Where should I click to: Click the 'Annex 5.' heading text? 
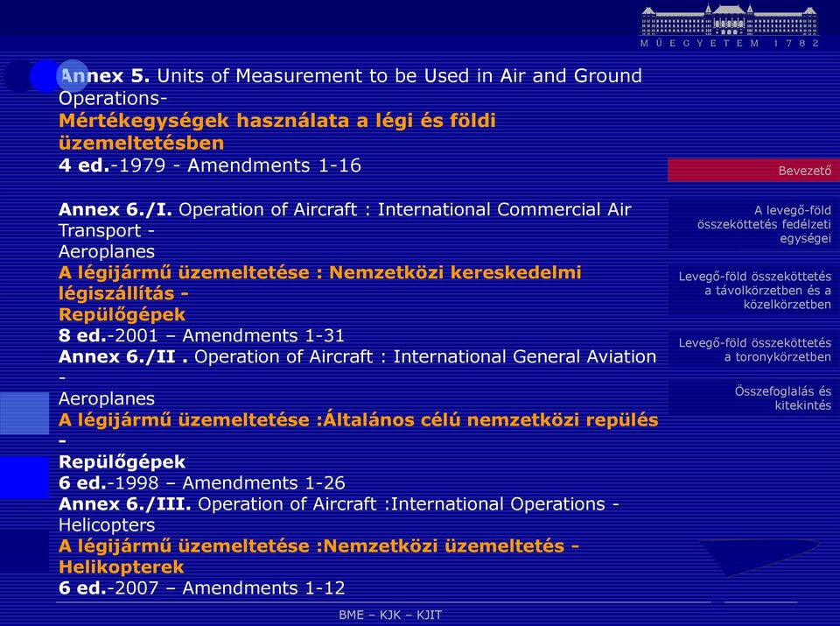point(104,76)
